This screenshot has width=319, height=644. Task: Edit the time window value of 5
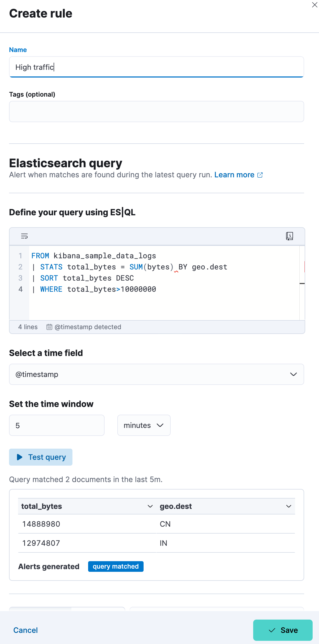[57, 425]
